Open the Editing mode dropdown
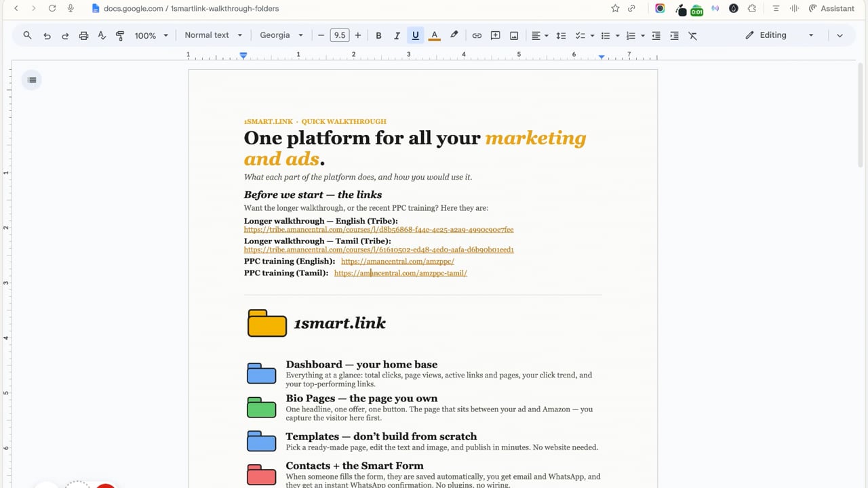The width and height of the screenshot is (868, 488). click(x=779, y=35)
